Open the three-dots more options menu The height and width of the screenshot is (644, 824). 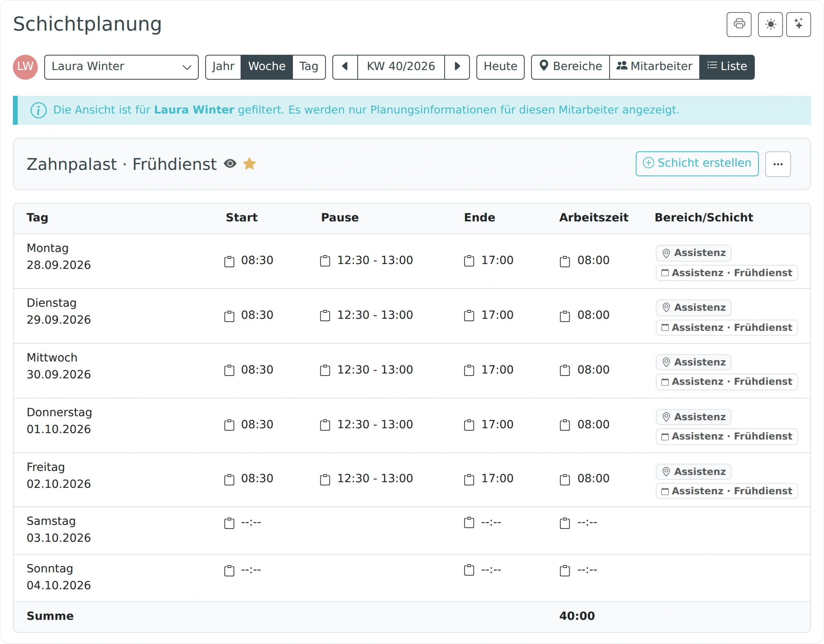(x=778, y=164)
